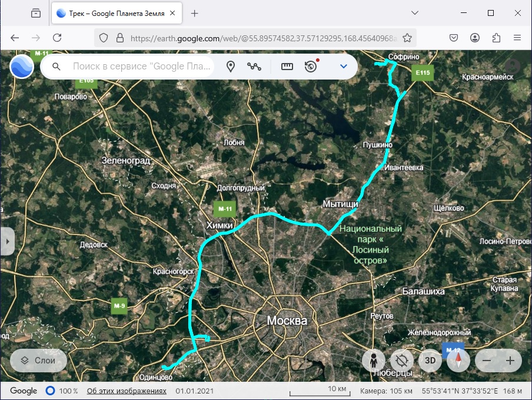Open Firefox application hamburger menu
Screen dimensions: 532x400
(x=517, y=38)
